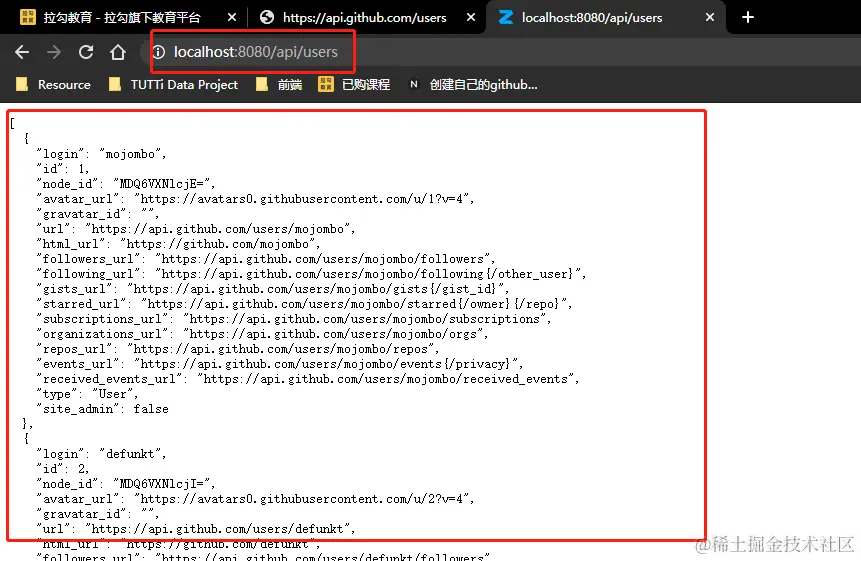
Task: Click the mojombo gists_url line
Action: point(273,289)
